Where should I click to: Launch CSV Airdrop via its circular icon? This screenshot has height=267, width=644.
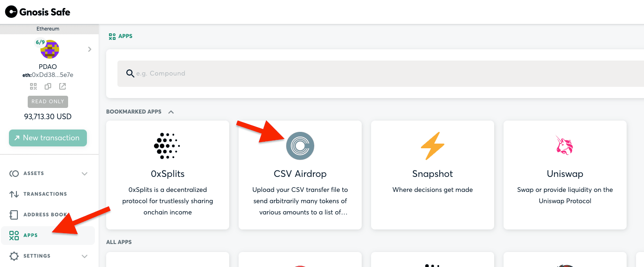300,146
